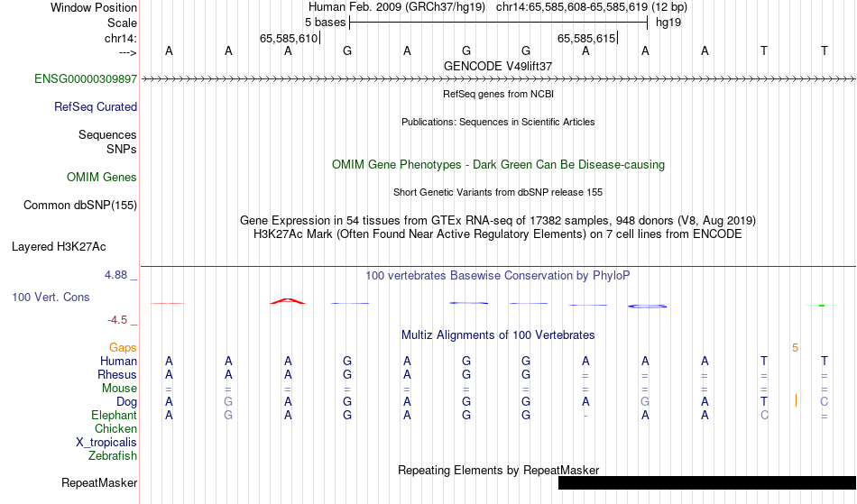Image resolution: width=857 pixels, height=504 pixels.
Task: Click the red PhyloP conservation peak
Action: (288, 301)
